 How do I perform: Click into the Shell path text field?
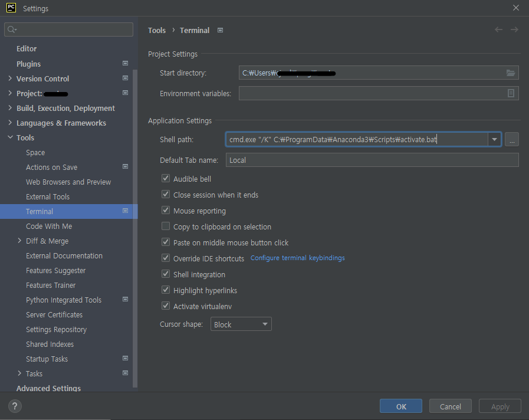click(x=357, y=140)
